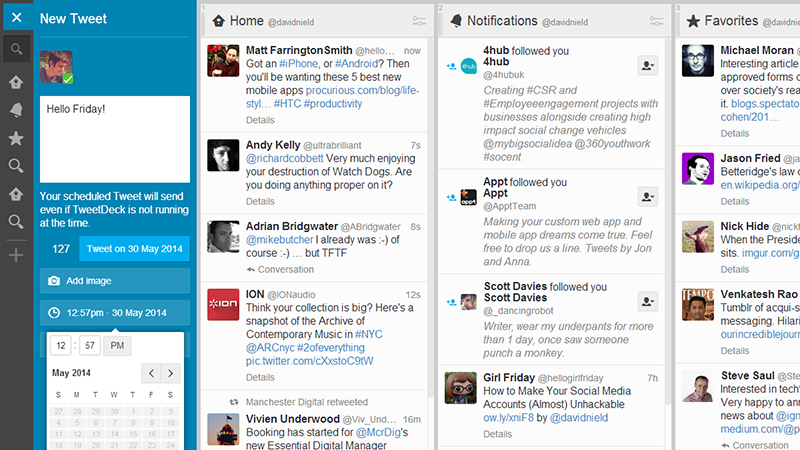Open Matt FarringtonSmith's avatar
Screen dimensions: 800x450
pos(223,61)
